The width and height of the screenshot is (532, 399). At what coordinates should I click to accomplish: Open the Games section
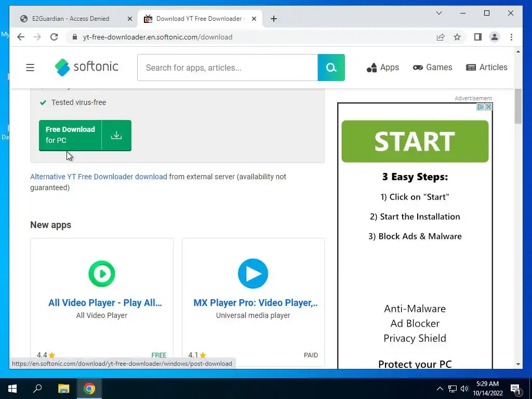[x=433, y=68]
